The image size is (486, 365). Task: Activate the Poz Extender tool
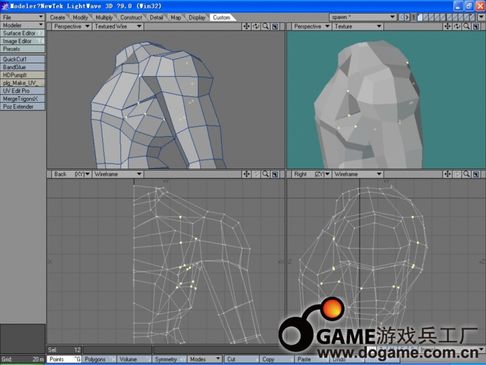(x=22, y=107)
